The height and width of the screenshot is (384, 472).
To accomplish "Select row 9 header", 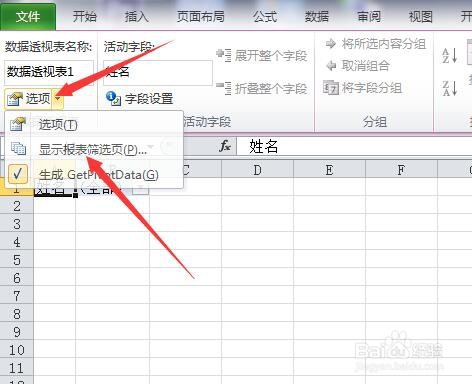I will pos(17,332).
